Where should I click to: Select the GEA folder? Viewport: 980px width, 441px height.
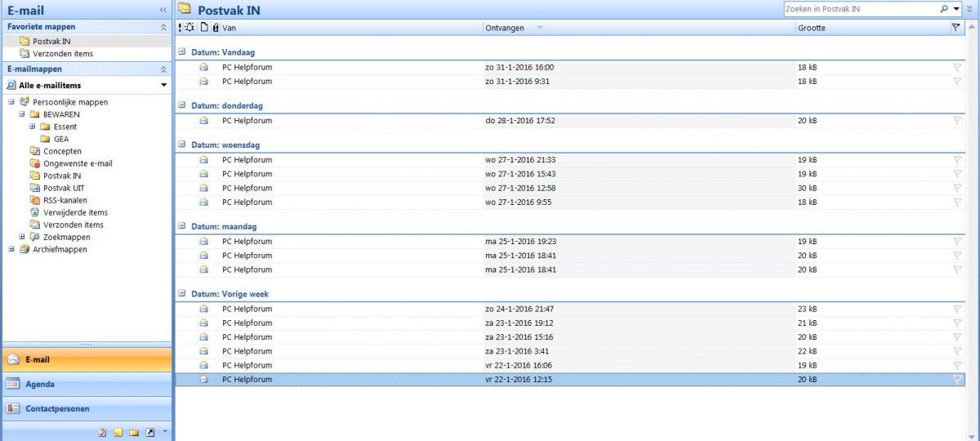coord(61,139)
